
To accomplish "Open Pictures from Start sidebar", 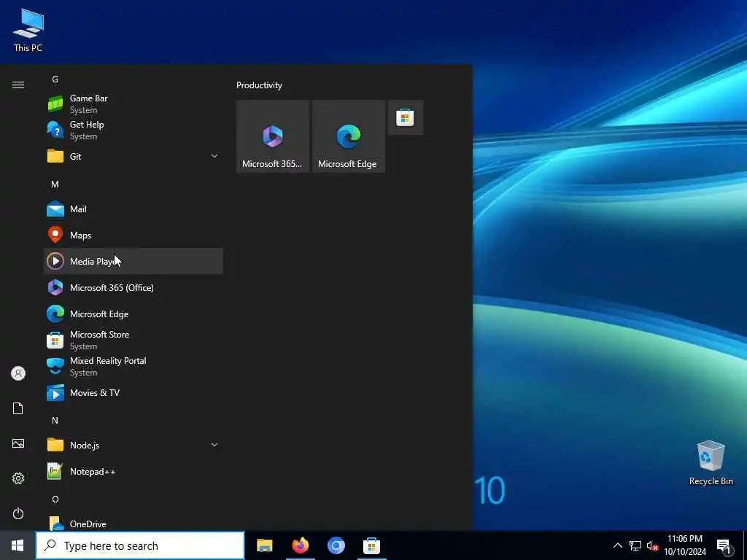I will 18,444.
